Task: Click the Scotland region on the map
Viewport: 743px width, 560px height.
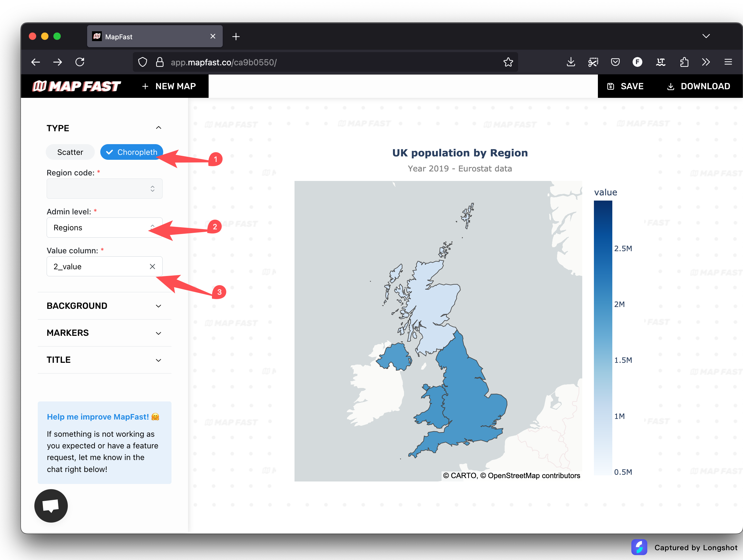Action: tap(433, 302)
